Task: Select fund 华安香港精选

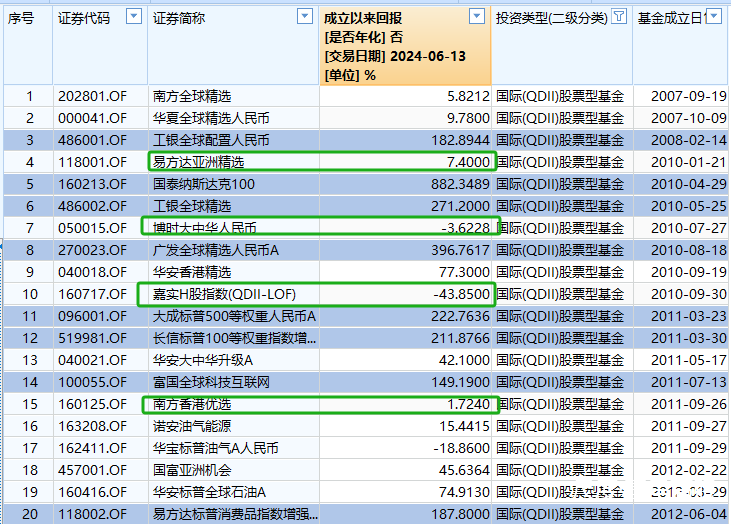Action: click(x=192, y=272)
